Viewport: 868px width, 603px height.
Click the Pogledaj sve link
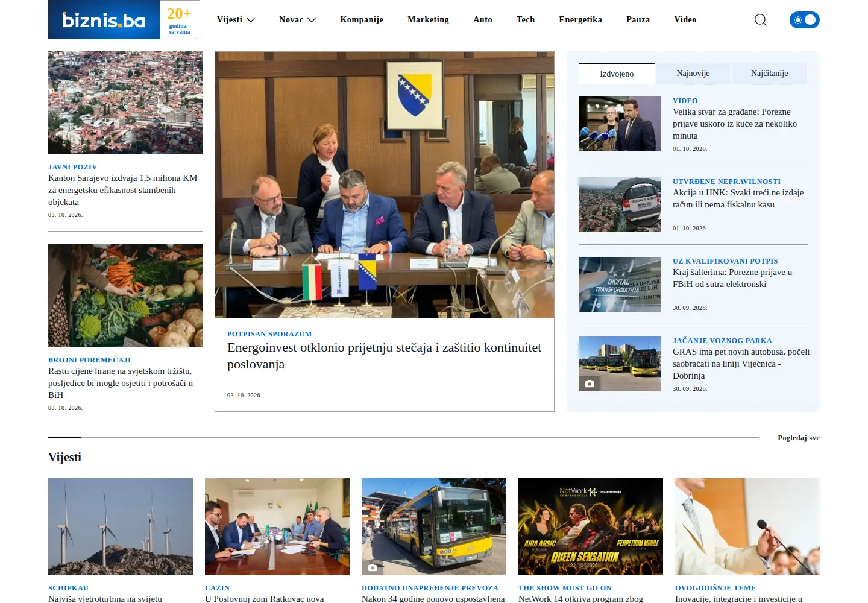point(799,438)
